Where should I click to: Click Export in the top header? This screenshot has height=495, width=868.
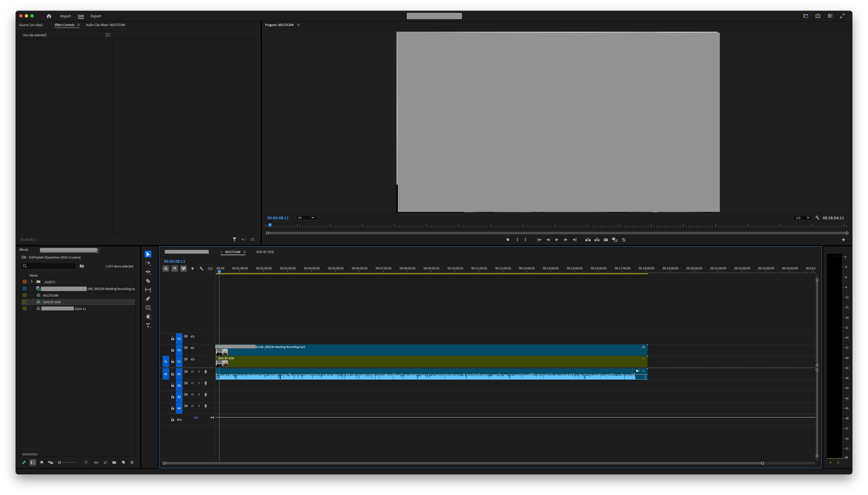pyautogui.click(x=96, y=16)
